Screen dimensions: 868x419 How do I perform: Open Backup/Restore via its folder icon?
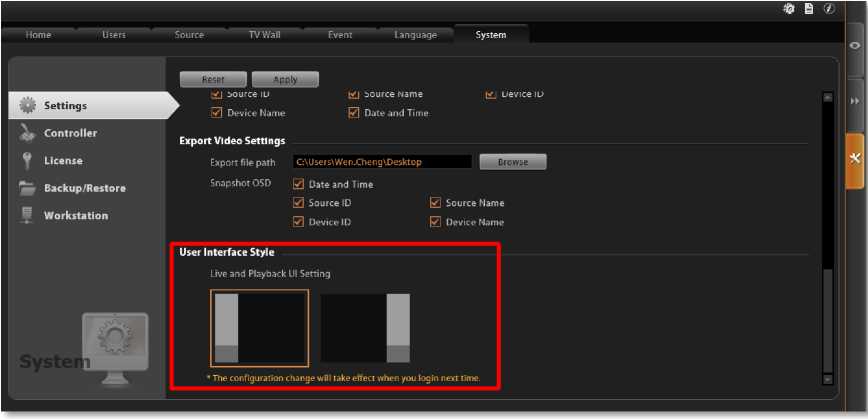pos(27,188)
